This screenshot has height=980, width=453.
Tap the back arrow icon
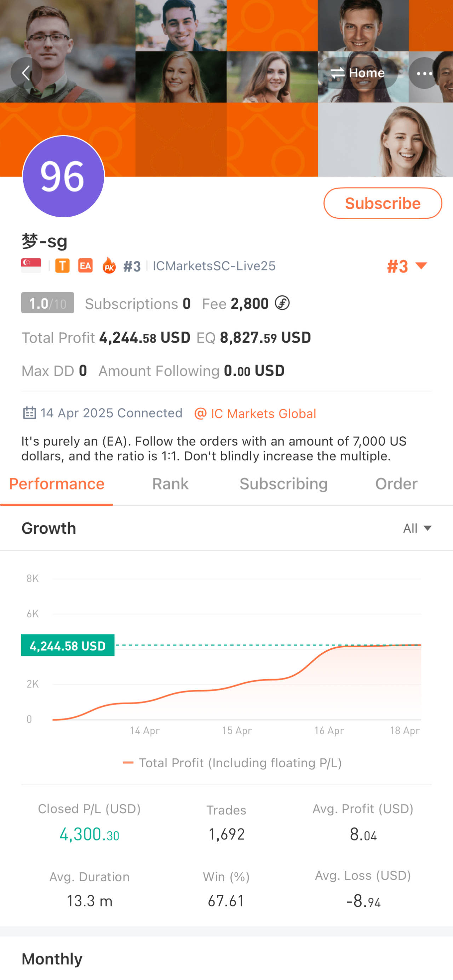tap(26, 73)
